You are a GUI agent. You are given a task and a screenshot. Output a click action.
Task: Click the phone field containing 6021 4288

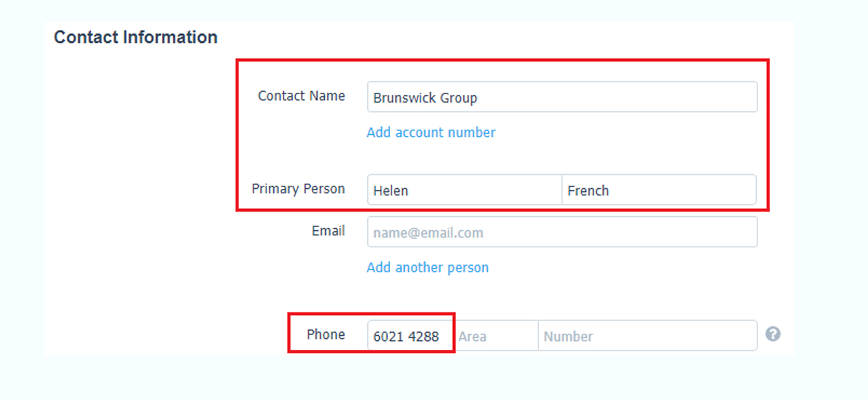click(410, 336)
